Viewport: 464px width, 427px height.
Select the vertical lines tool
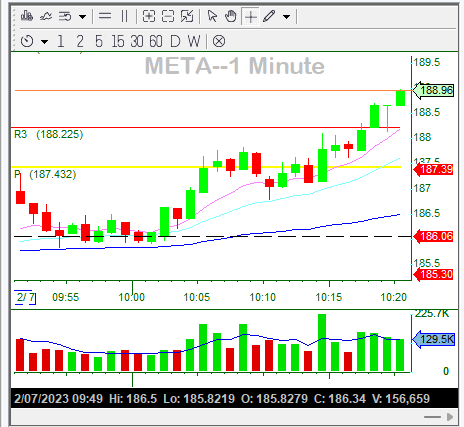[x=124, y=16]
